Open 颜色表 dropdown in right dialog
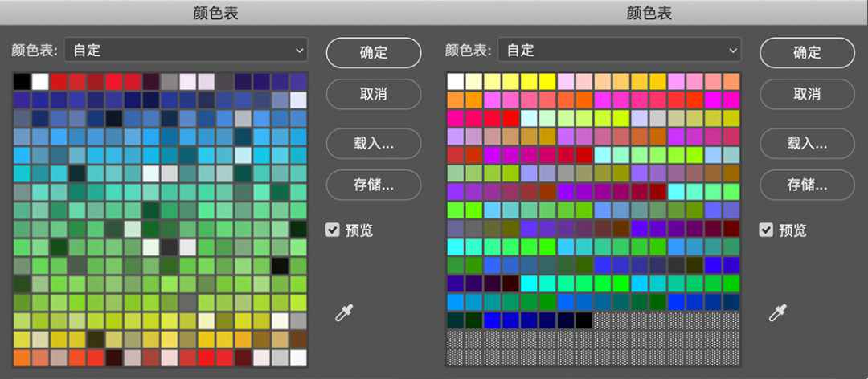This screenshot has width=868, height=379. [x=620, y=50]
